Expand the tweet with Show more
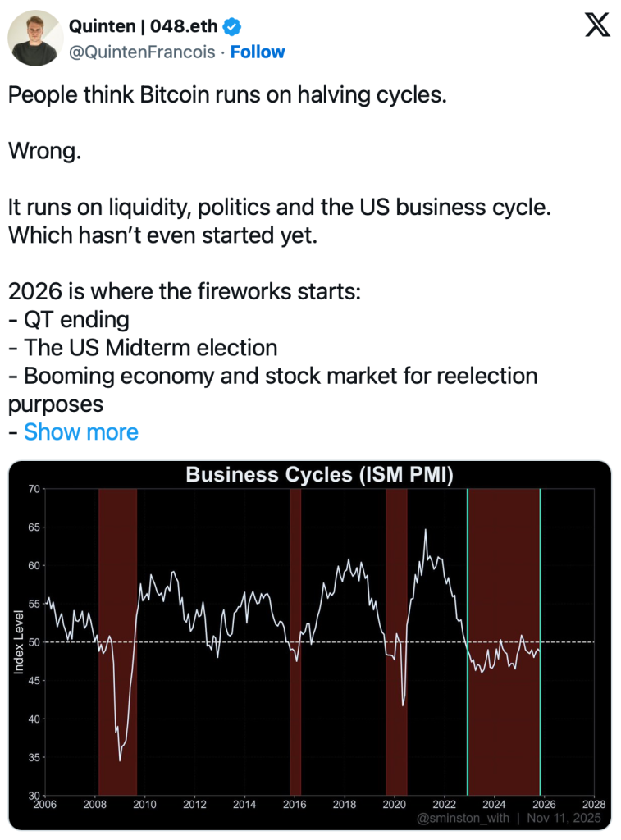 pos(80,431)
